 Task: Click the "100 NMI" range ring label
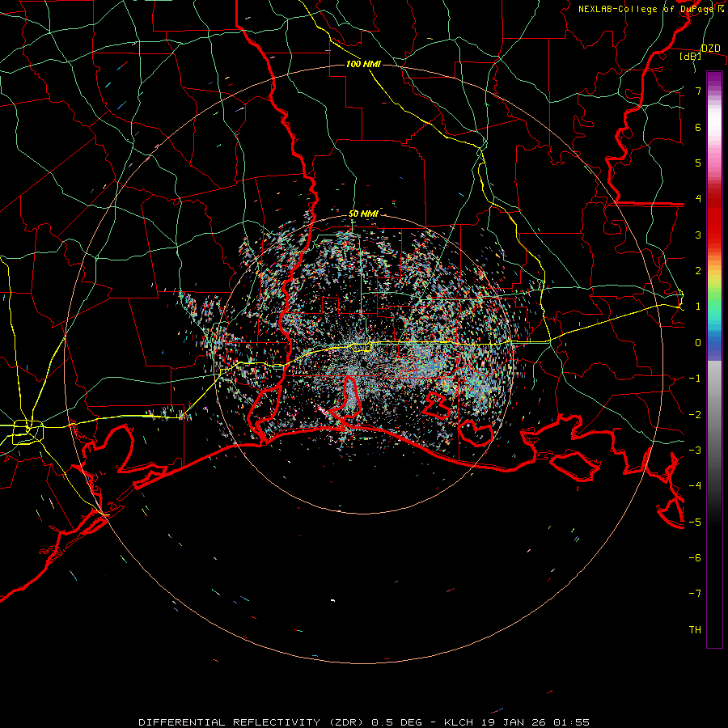click(x=363, y=64)
